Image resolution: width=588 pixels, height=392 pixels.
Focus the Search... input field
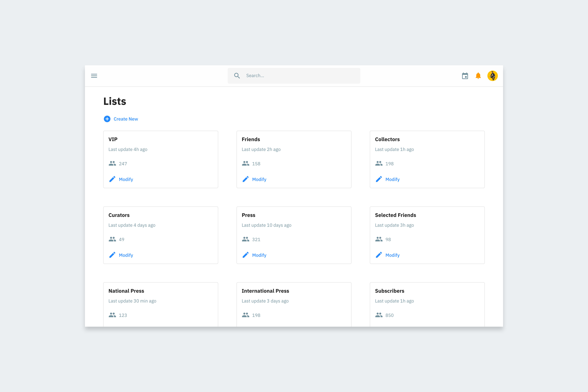pos(294,76)
